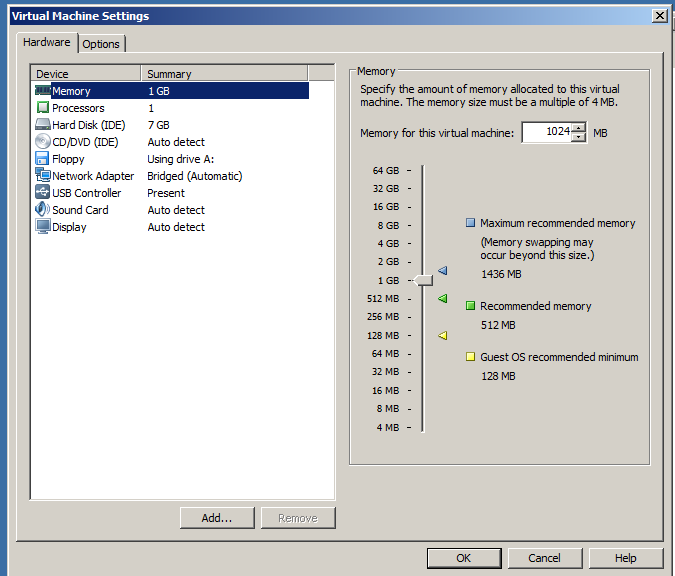The height and width of the screenshot is (576, 675).
Task: Click the 32 MB slider scale label
Action: click(x=385, y=372)
